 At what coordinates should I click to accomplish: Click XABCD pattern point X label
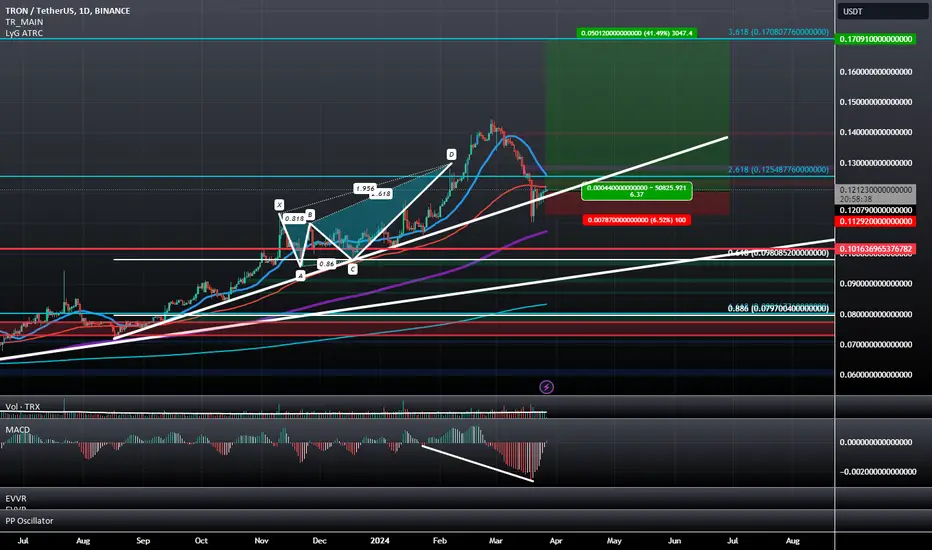pyautogui.click(x=279, y=205)
